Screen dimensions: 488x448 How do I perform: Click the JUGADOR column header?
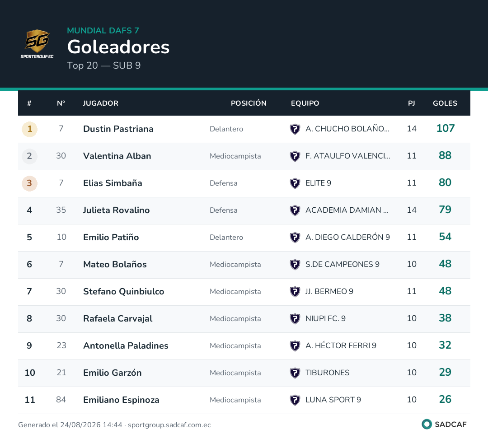100,103
